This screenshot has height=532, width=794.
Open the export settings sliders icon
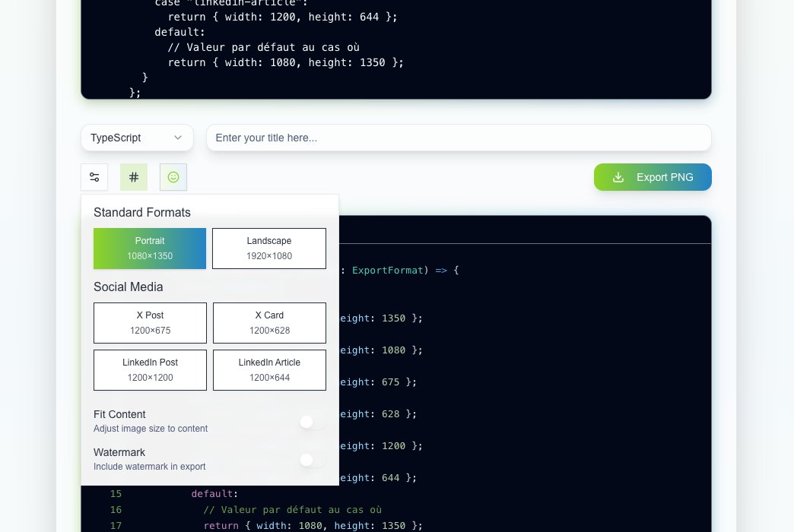coord(94,177)
